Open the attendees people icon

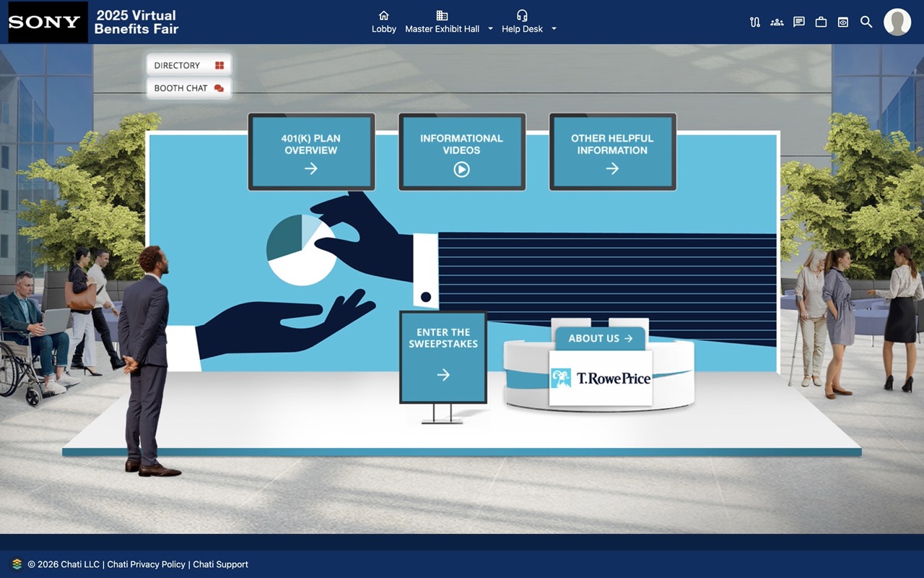click(x=777, y=22)
